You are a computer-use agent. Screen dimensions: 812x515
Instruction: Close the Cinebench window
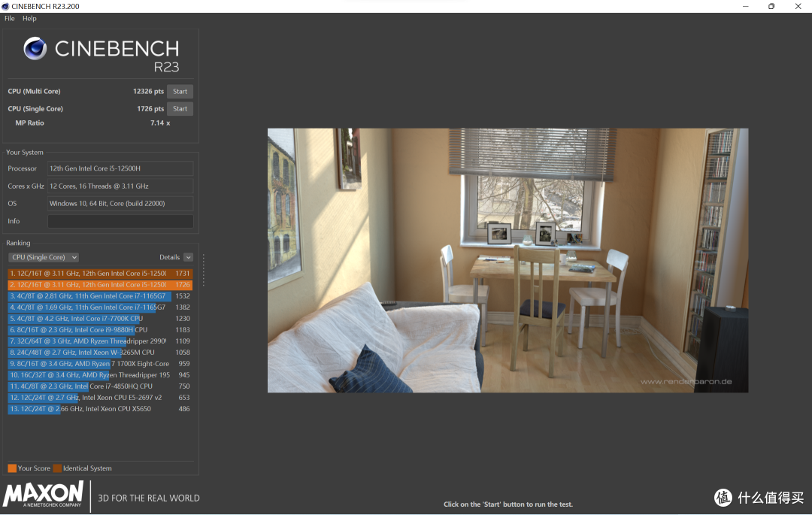798,6
